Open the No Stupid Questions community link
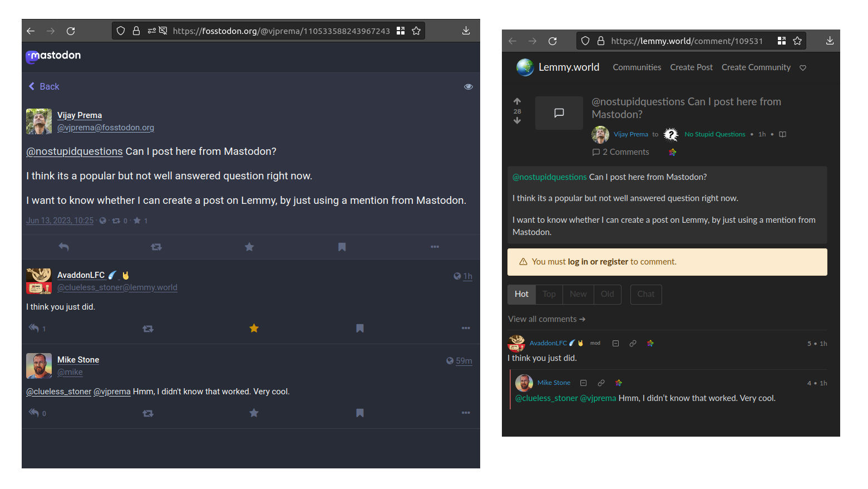The image size is (868, 489). [715, 134]
